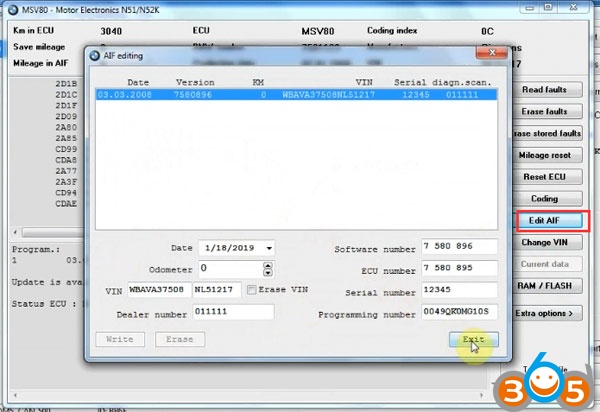
Task: Click VIN field containing NL51217
Action: click(x=217, y=290)
